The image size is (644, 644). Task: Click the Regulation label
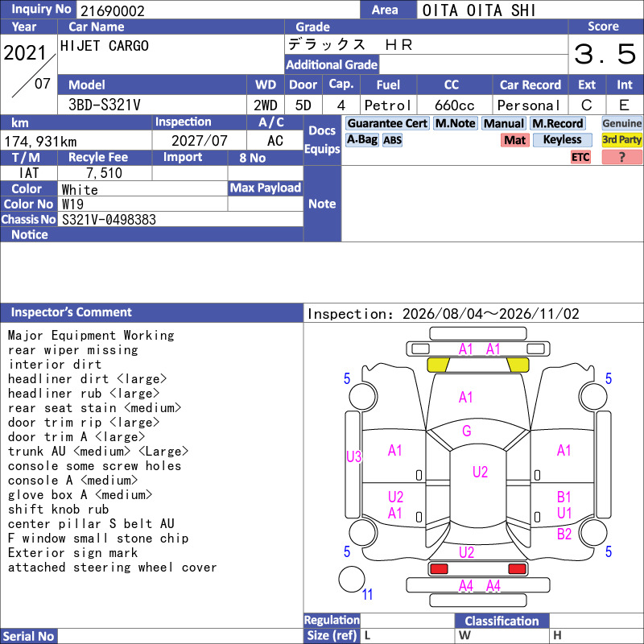[x=332, y=620]
